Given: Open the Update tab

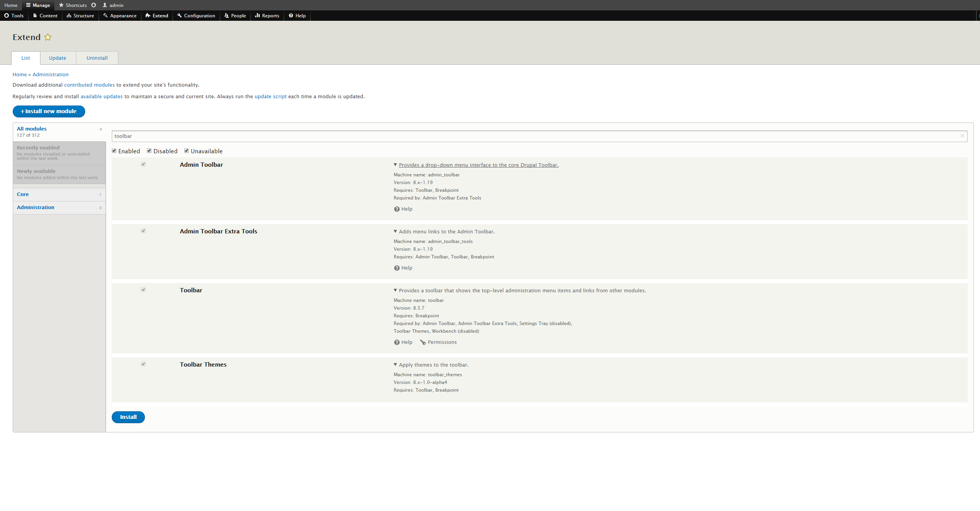Looking at the screenshot, I should pyautogui.click(x=57, y=58).
